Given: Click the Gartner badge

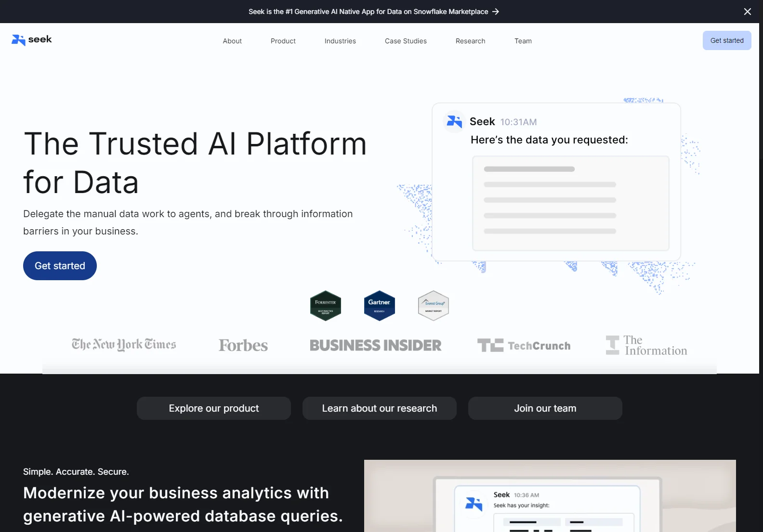Looking at the screenshot, I should click(380, 306).
